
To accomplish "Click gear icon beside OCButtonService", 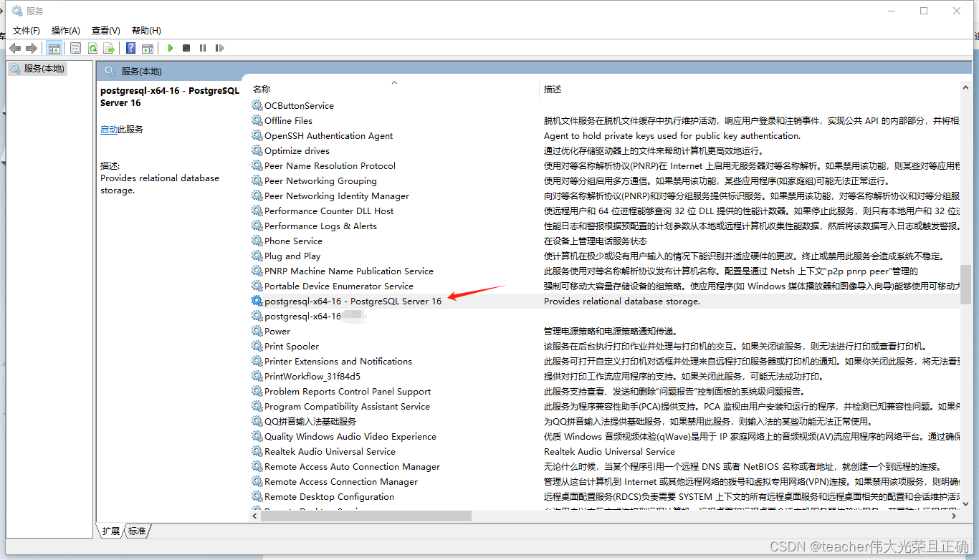I will [x=257, y=105].
